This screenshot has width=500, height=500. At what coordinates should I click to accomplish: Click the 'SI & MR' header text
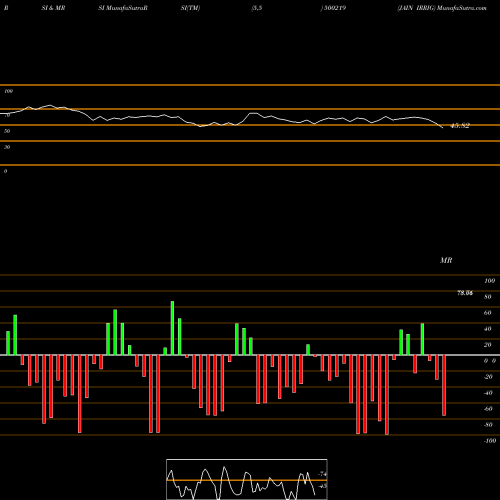click(x=53, y=8)
